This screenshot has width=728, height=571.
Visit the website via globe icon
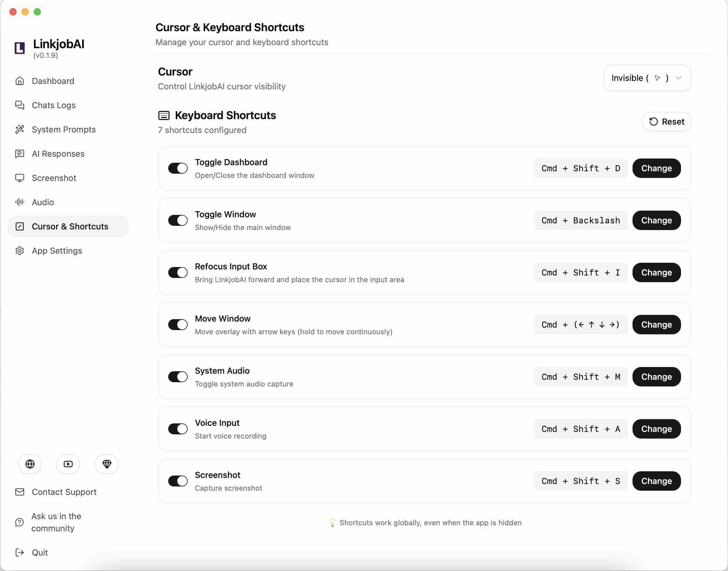pos(29,464)
